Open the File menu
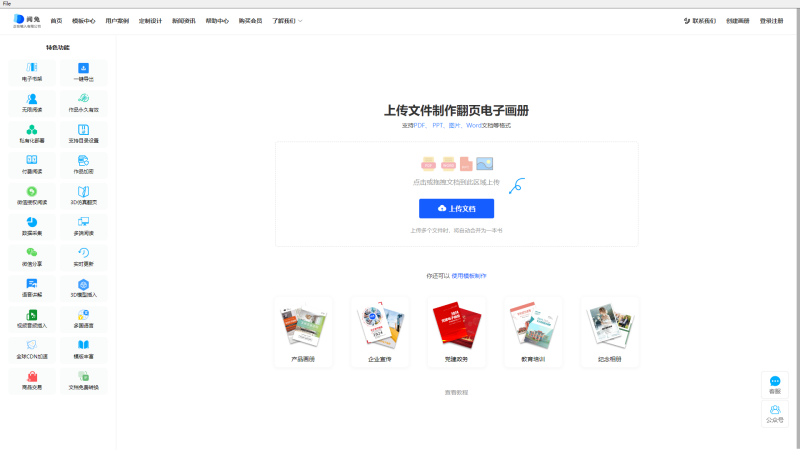This screenshot has height=450, width=800. coord(7,3)
